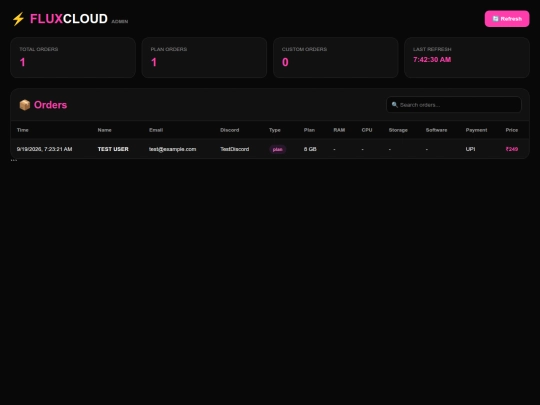Click the test@example.com email cell
Screen dimensions: 540x405
coord(173,149)
